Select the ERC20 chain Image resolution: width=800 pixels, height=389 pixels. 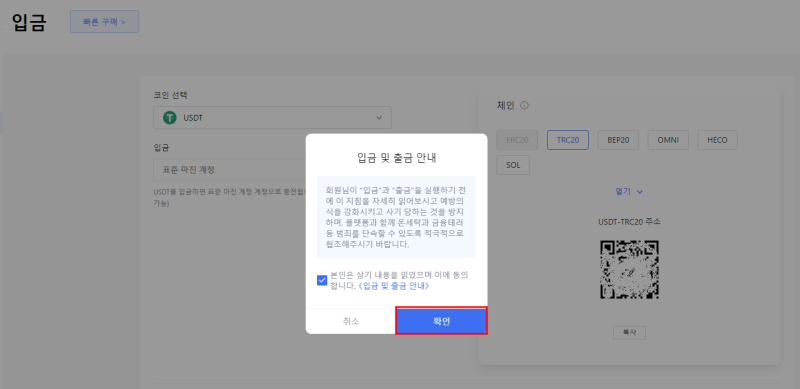point(517,140)
